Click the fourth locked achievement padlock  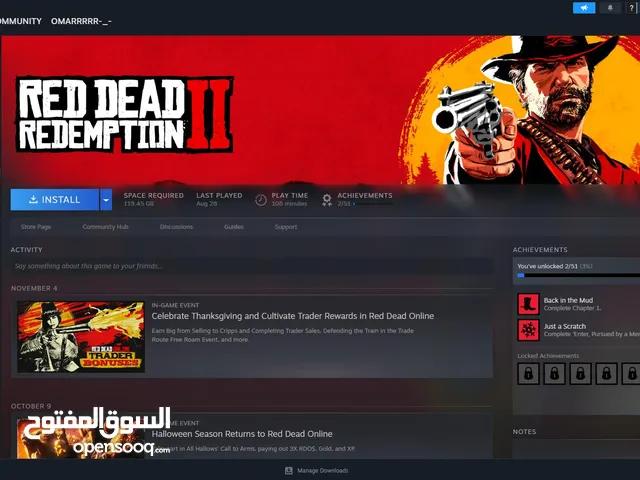[x=607, y=373]
